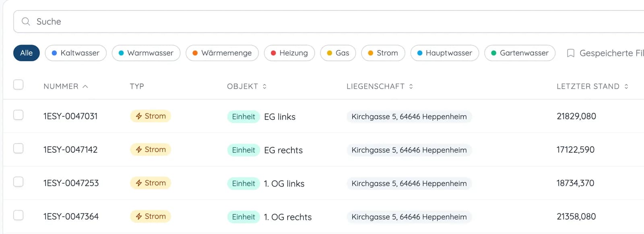Open the object EG rechts
This screenshot has width=644, height=234.
pos(283,150)
